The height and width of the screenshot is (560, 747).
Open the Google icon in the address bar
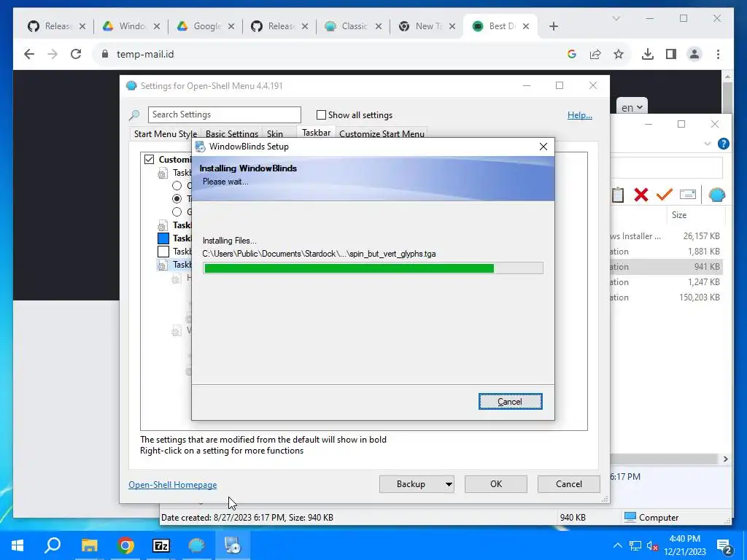pos(572,54)
